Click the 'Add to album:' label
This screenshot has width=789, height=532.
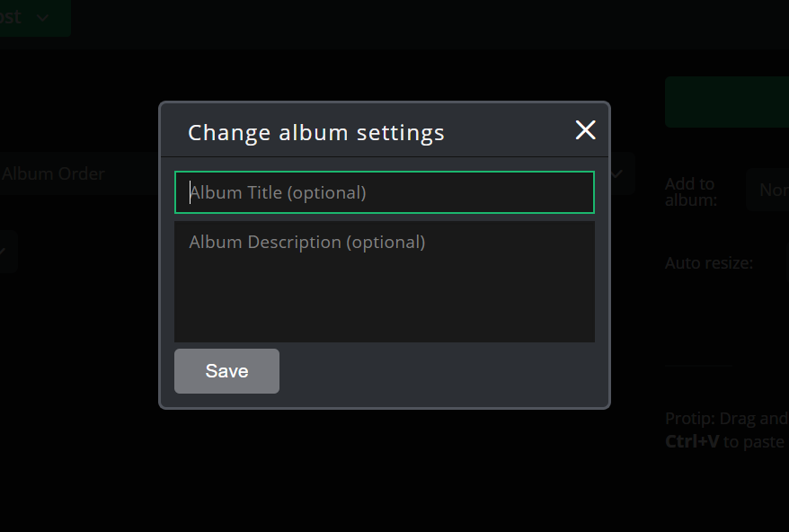point(690,191)
